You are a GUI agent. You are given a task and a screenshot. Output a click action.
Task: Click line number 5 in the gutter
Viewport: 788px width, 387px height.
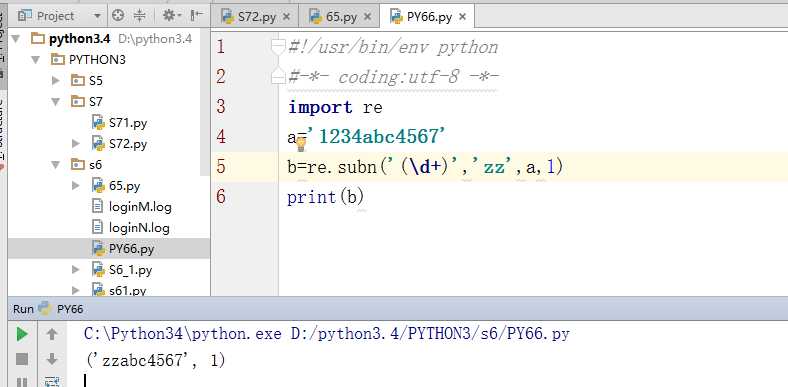pyautogui.click(x=221, y=166)
